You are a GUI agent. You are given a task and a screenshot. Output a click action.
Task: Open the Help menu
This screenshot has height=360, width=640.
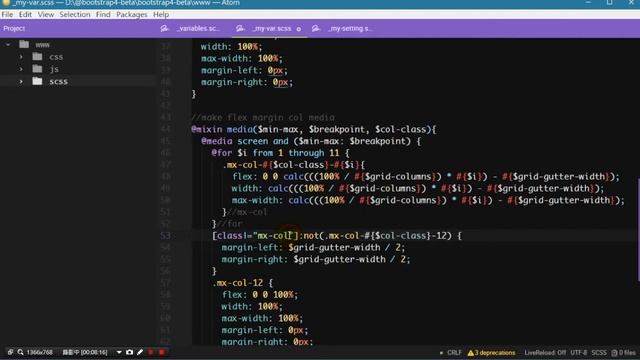point(161,14)
